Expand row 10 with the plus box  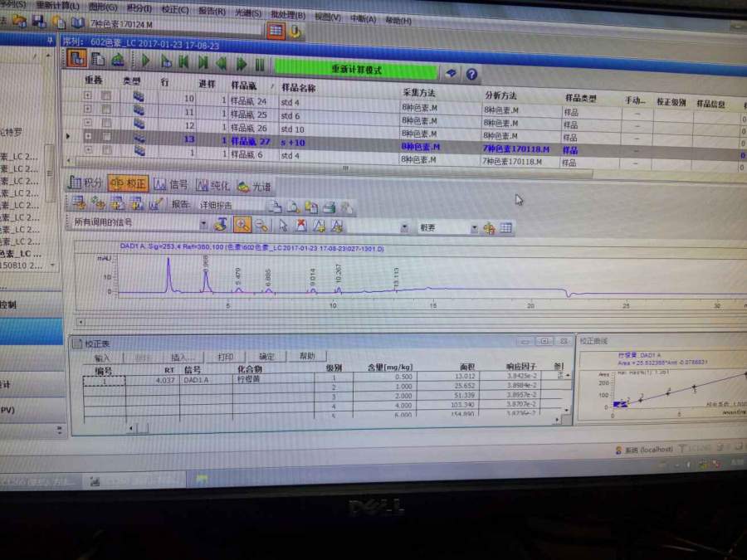[x=88, y=95]
